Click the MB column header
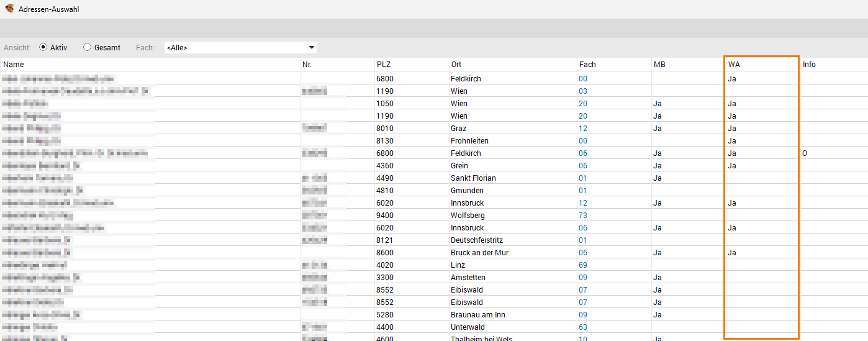Screen dimensions: 868x341 click(659, 65)
